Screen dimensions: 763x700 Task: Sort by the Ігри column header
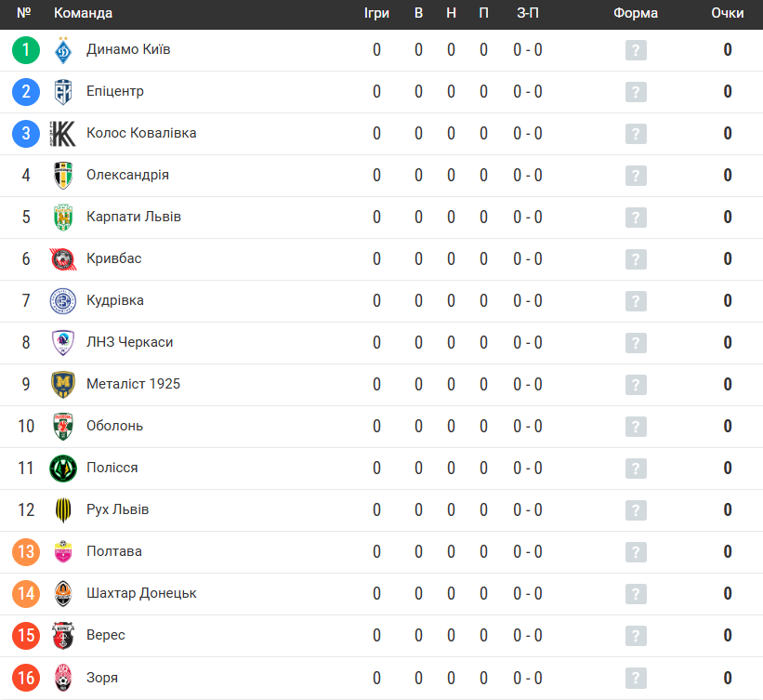(376, 13)
